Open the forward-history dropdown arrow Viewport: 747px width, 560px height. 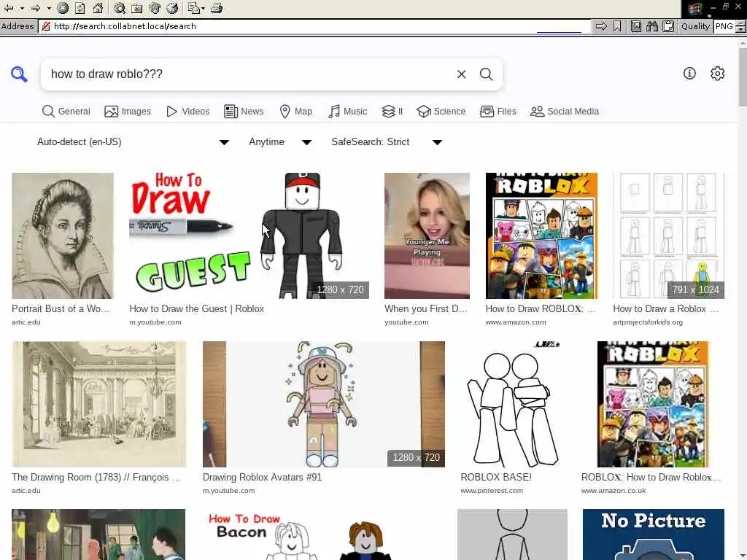coord(49,8)
